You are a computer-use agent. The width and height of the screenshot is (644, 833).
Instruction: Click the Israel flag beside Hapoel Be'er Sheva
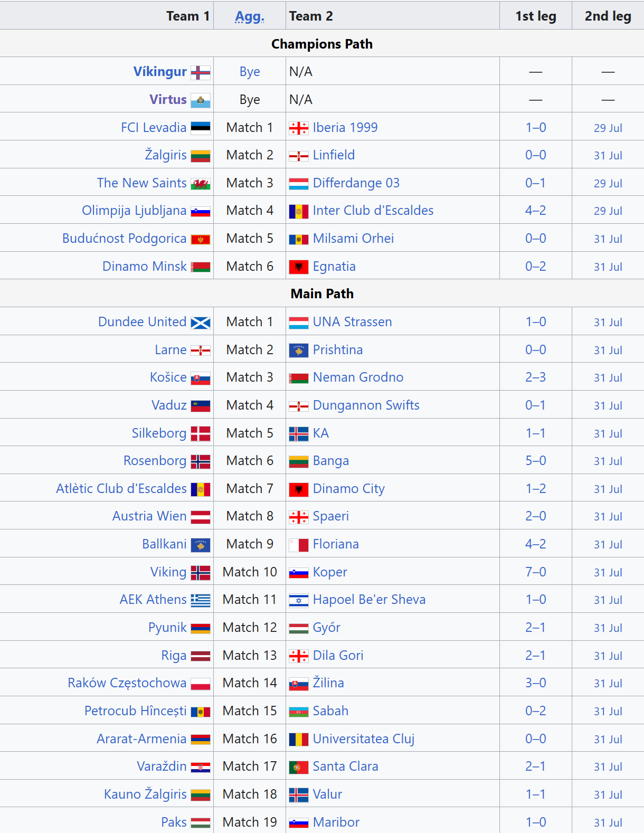[299, 600]
